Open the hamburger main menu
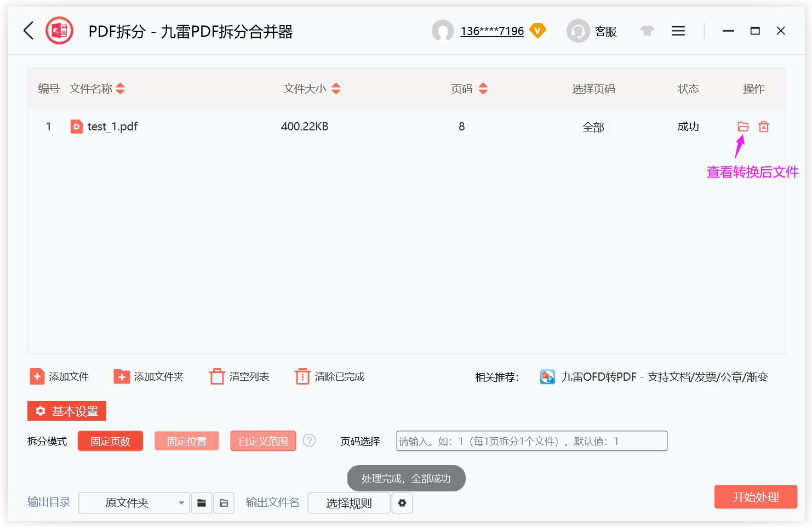This screenshot has width=812, height=527. coord(678,31)
